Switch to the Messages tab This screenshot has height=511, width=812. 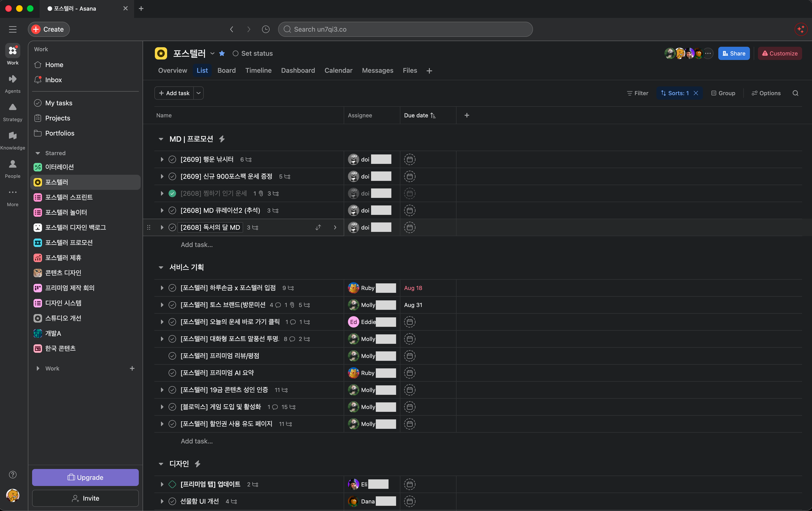pyautogui.click(x=377, y=71)
